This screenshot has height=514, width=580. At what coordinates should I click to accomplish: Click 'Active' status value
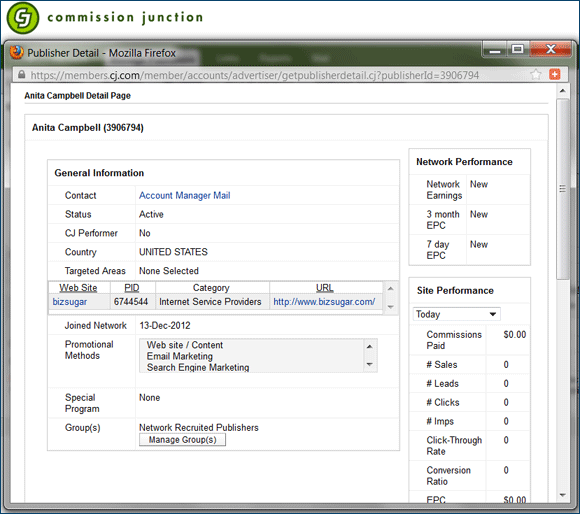[x=151, y=214]
